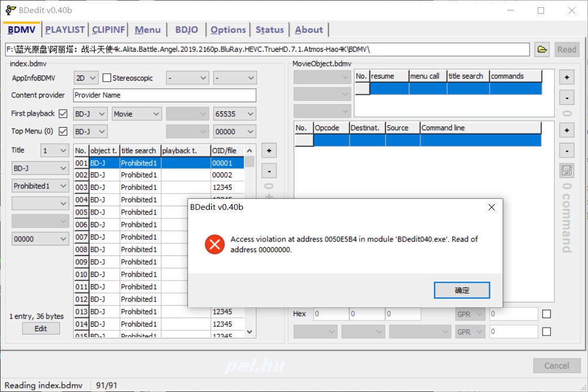Click the scroll-down arrow of the title list
Screen dimensions: 588x392
(250, 332)
